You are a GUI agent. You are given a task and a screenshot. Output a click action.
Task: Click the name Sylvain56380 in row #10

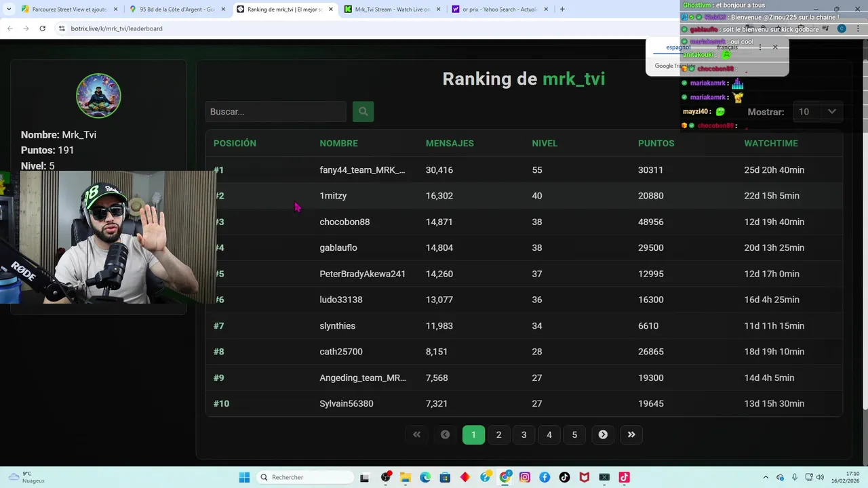tap(347, 403)
